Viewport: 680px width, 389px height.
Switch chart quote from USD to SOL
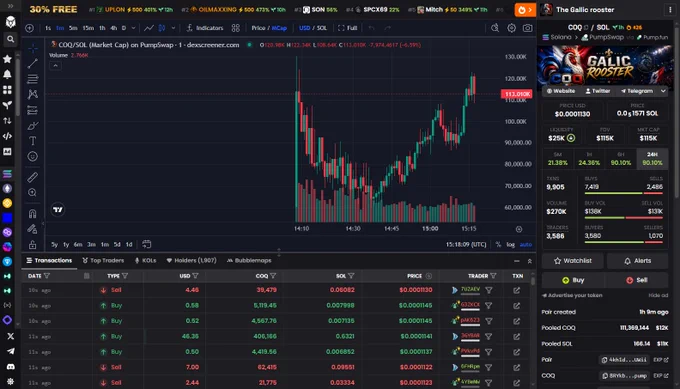pos(321,28)
